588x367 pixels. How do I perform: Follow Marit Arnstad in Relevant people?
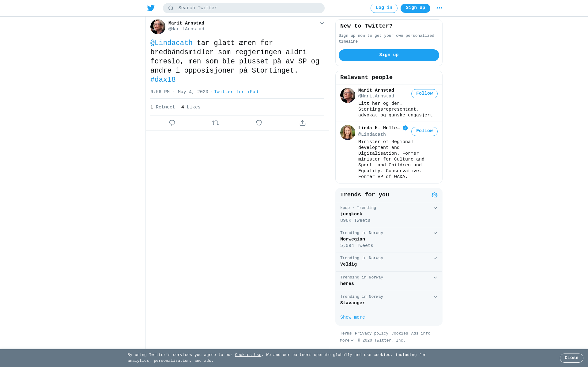click(x=424, y=94)
